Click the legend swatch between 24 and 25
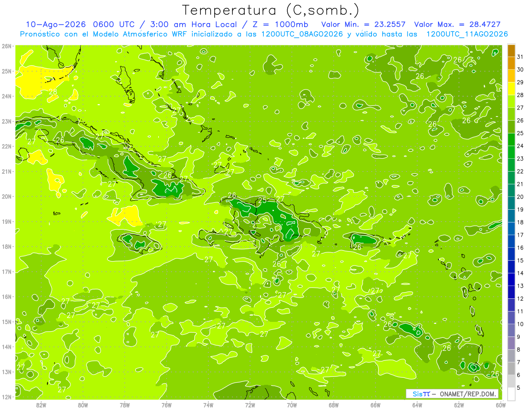 (x=511, y=140)
